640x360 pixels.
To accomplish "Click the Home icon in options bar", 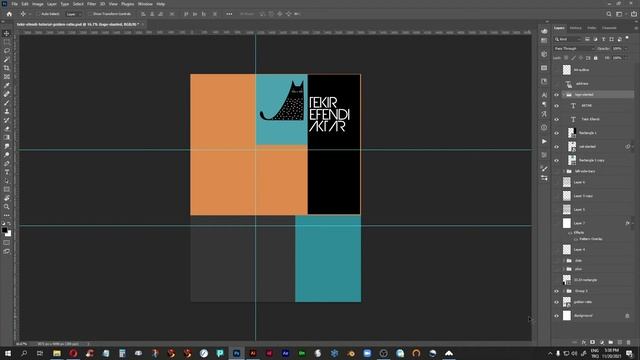I will pos(9,14).
